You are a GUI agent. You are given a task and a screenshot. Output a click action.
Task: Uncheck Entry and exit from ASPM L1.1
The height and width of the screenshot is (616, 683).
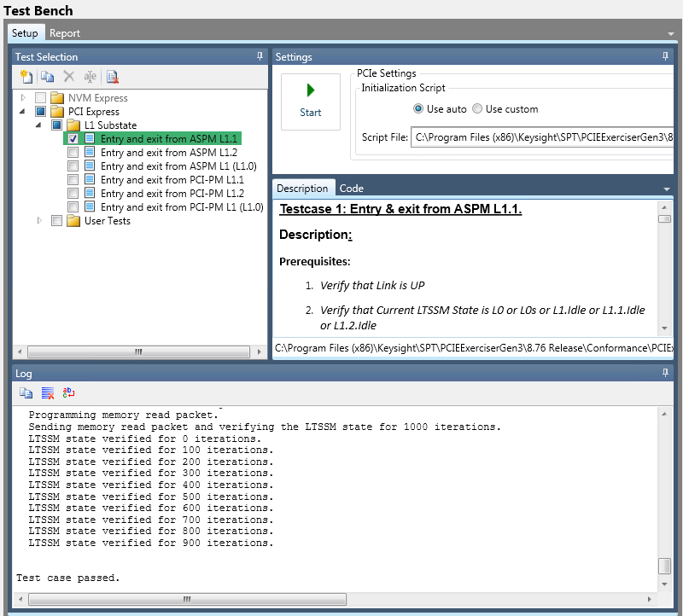tap(73, 138)
